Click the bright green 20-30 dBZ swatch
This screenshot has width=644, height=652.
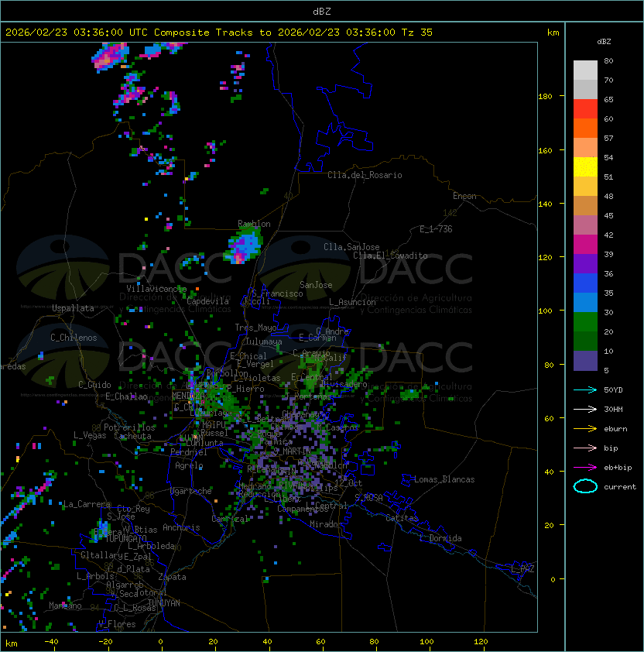click(585, 322)
